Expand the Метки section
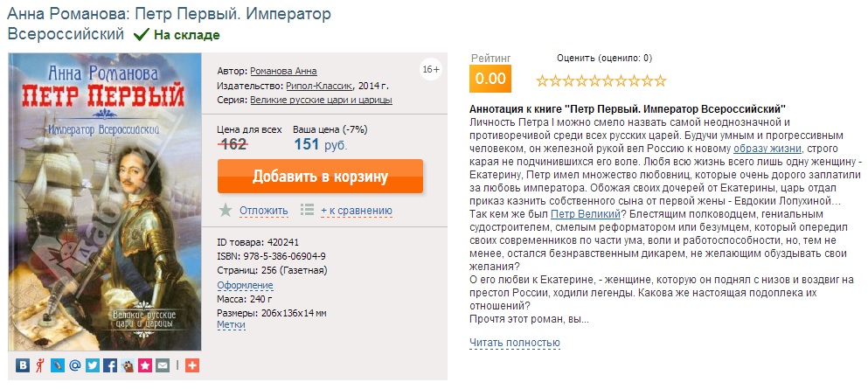This screenshot has width=868, height=389. [x=231, y=324]
